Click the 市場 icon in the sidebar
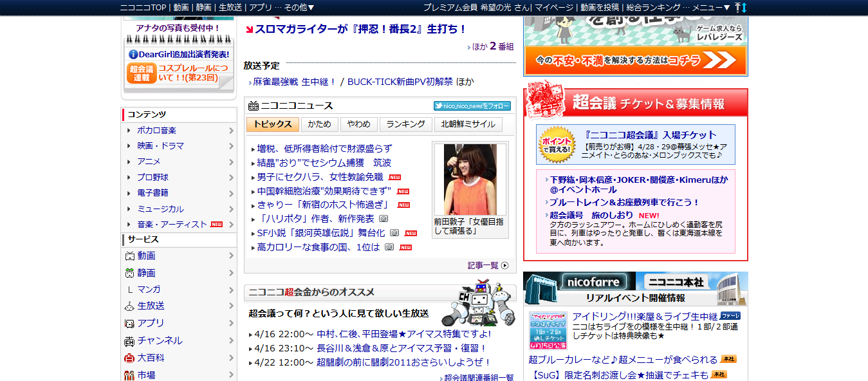Image resolution: width=868 pixels, height=381 pixels. [129, 375]
